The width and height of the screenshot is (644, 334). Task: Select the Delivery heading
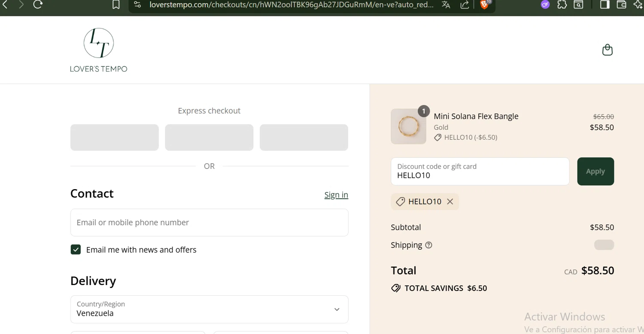coord(93,281)
